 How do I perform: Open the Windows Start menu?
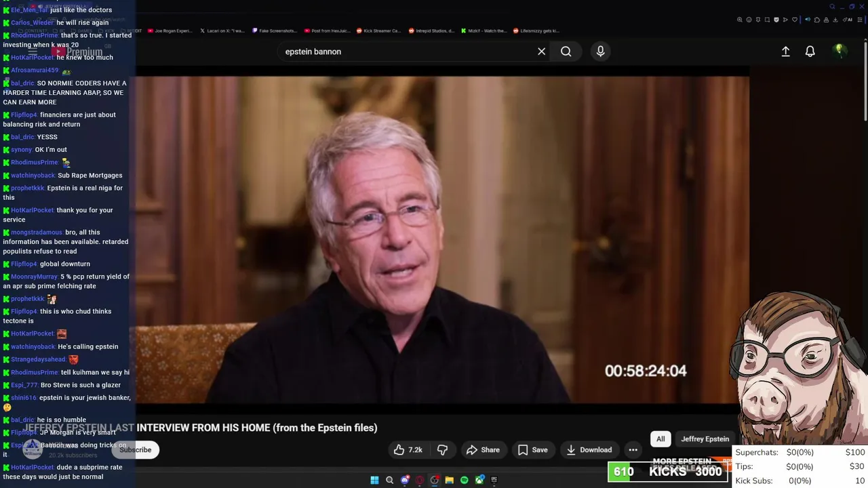coord(374,480)
